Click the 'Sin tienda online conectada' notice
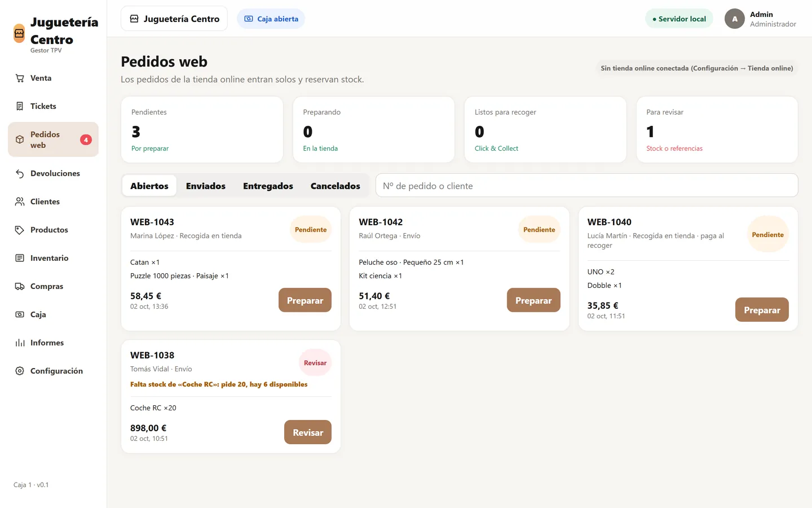The image size is (812, 508). (x=697, y=68)
